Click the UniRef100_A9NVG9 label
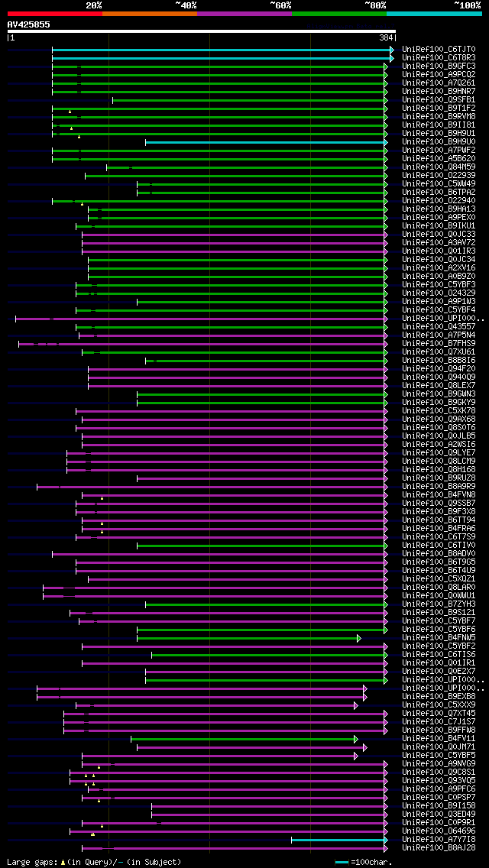Image resolution: width=489 pixels, height=868 pixels. click(439, 765)
